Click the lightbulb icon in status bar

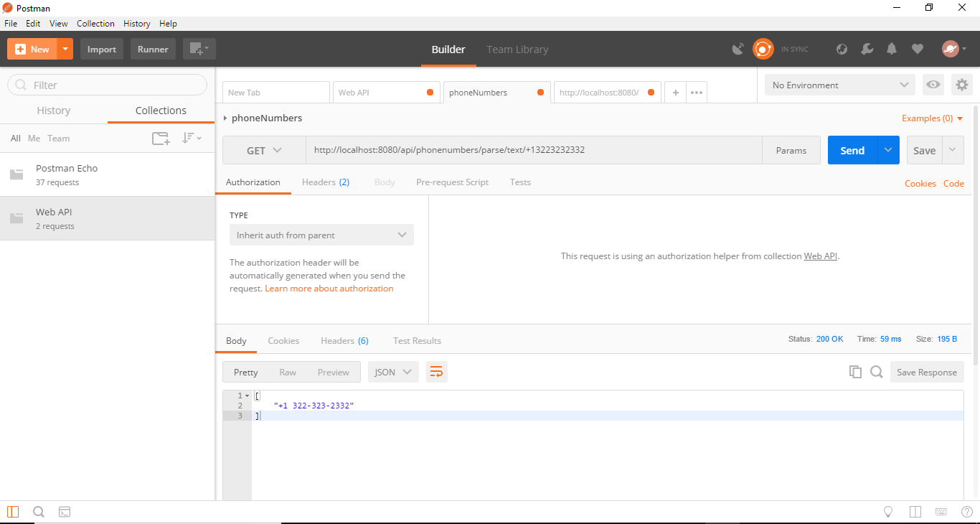(x=888, y=512)
